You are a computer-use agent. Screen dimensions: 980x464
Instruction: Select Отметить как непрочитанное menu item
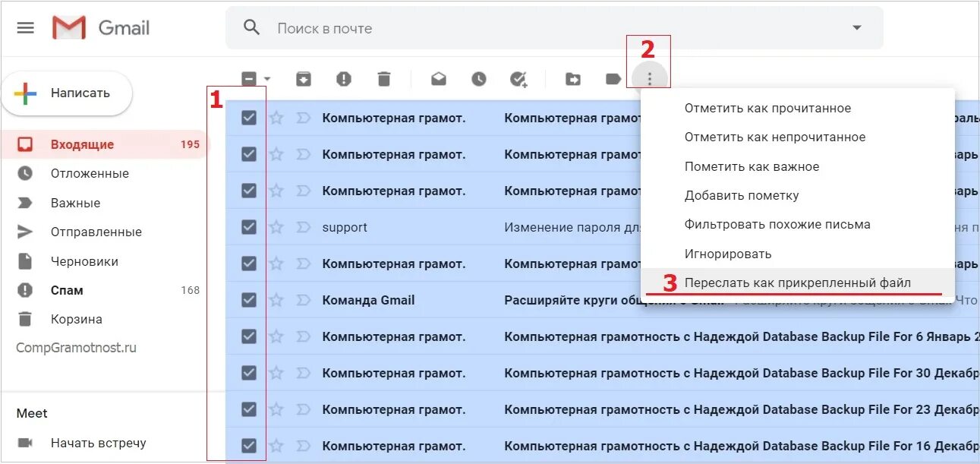tap(798, 137)
